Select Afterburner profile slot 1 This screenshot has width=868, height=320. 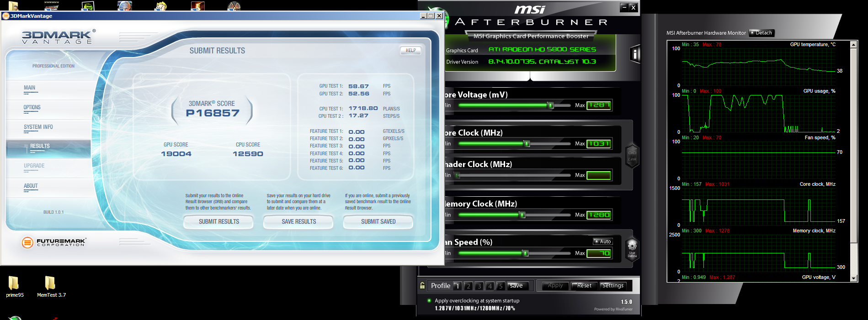457,286
